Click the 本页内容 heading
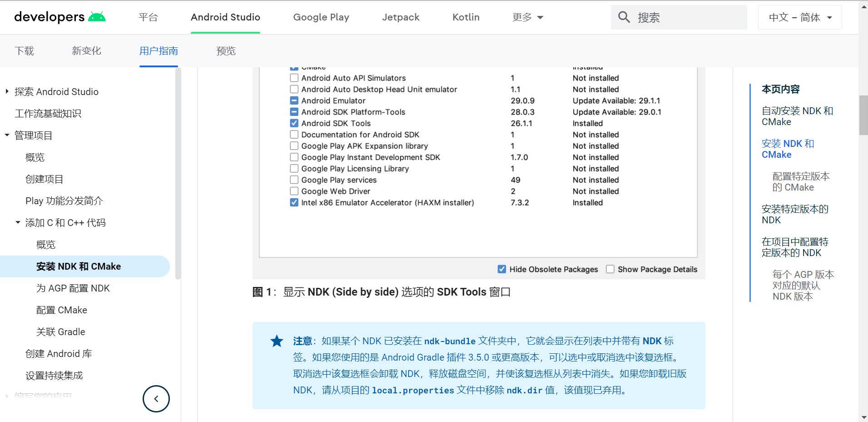Image resolution: width=868 pixels, height=422 pixels. [780, 89]
